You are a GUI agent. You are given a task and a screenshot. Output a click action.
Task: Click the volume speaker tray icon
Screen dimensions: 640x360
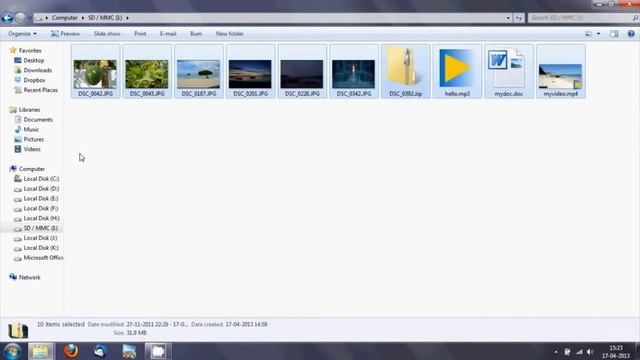[590, 352]
